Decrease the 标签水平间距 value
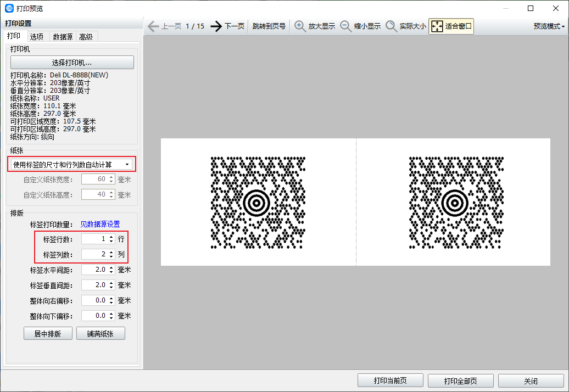569x392 pixels. [111, 272]
